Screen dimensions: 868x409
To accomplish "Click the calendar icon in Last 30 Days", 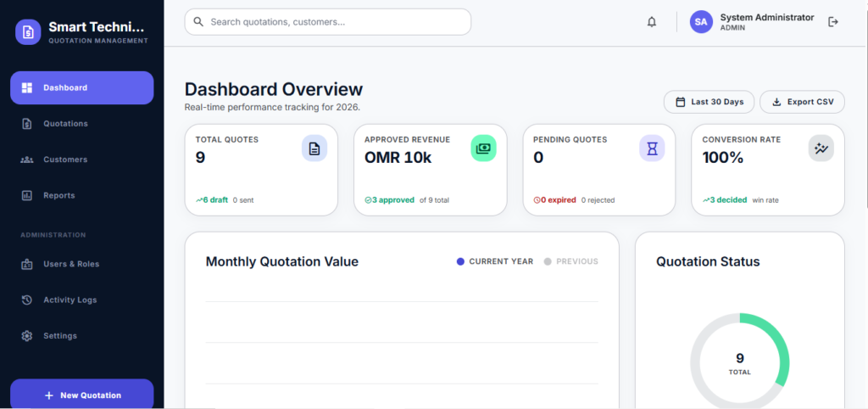I will [x=681, y=102].
